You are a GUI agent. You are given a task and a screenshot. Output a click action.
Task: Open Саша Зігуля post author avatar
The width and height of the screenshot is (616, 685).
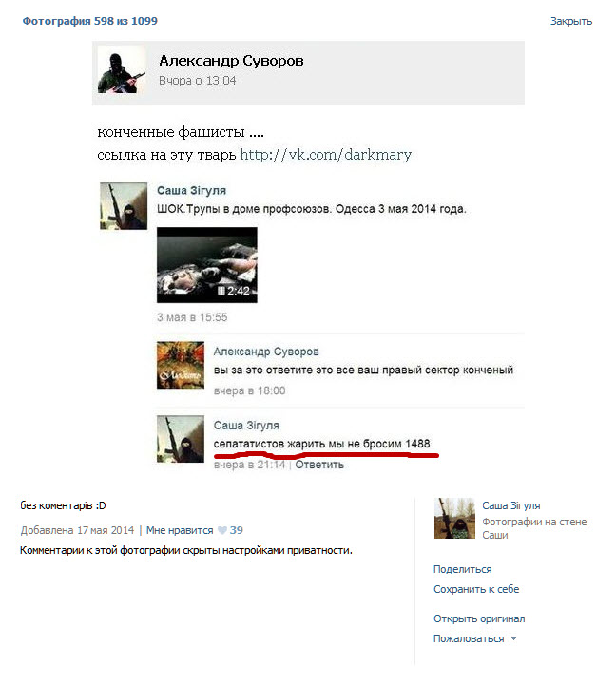pos(124,206)
